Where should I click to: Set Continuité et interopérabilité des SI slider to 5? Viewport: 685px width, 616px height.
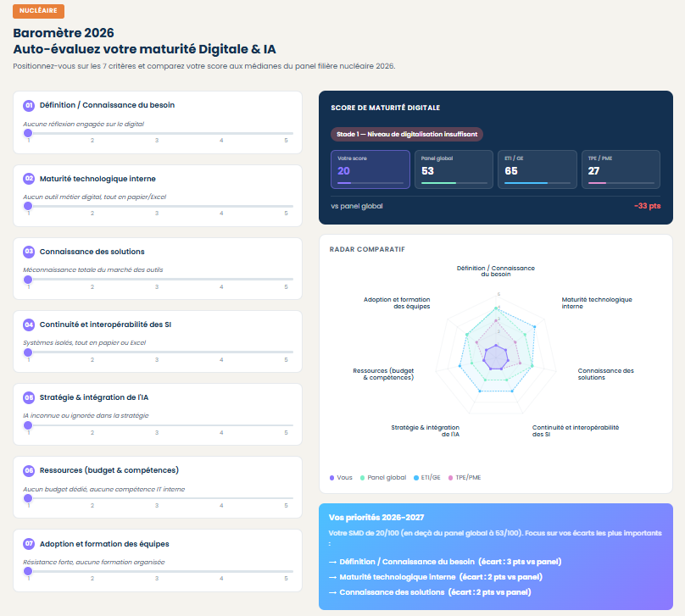[x=287, y=352]
